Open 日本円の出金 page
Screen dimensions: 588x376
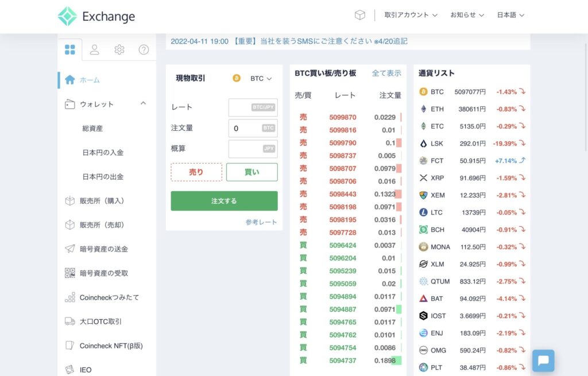103,177
